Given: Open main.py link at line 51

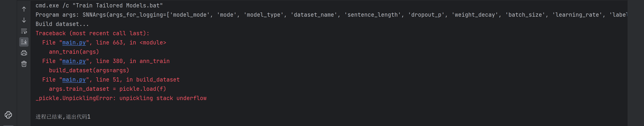Looking at the screenshot, I should pyautogui.click(x=74, y=80).
